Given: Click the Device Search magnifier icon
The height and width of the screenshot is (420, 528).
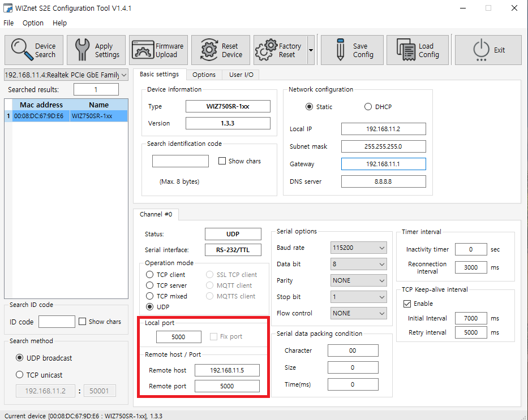Looking at the screenshot, I should point(22,50).
